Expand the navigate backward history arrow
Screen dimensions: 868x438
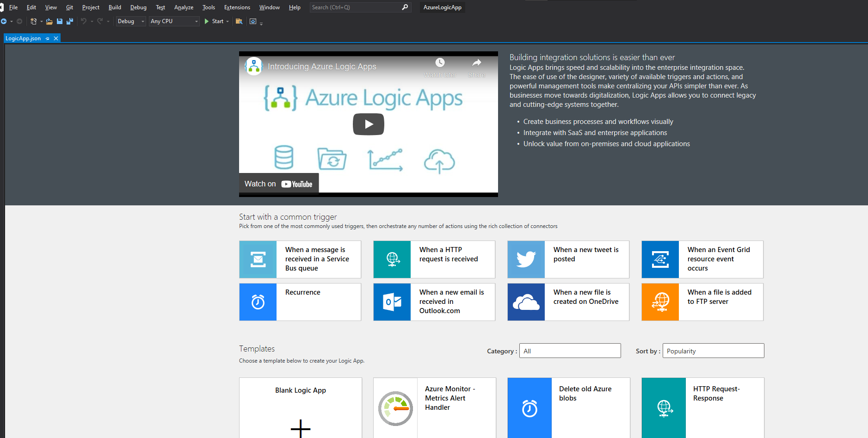tap(12, 21)
